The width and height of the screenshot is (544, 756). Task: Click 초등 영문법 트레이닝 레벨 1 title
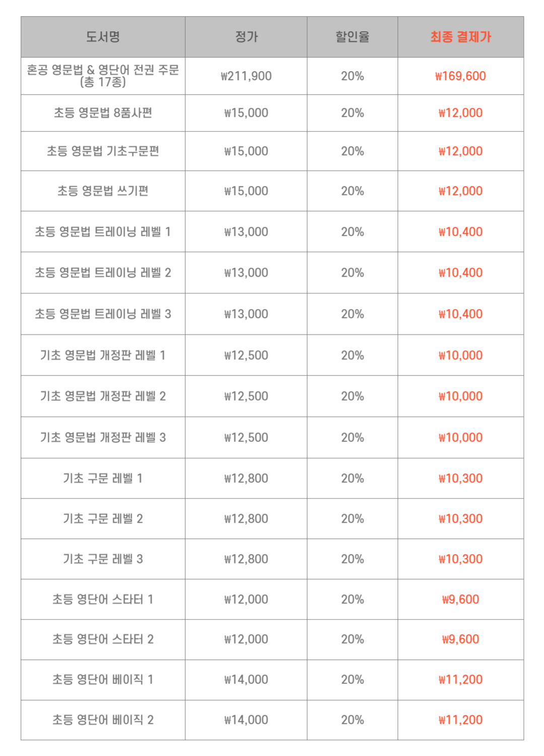[x=103, y=232]
